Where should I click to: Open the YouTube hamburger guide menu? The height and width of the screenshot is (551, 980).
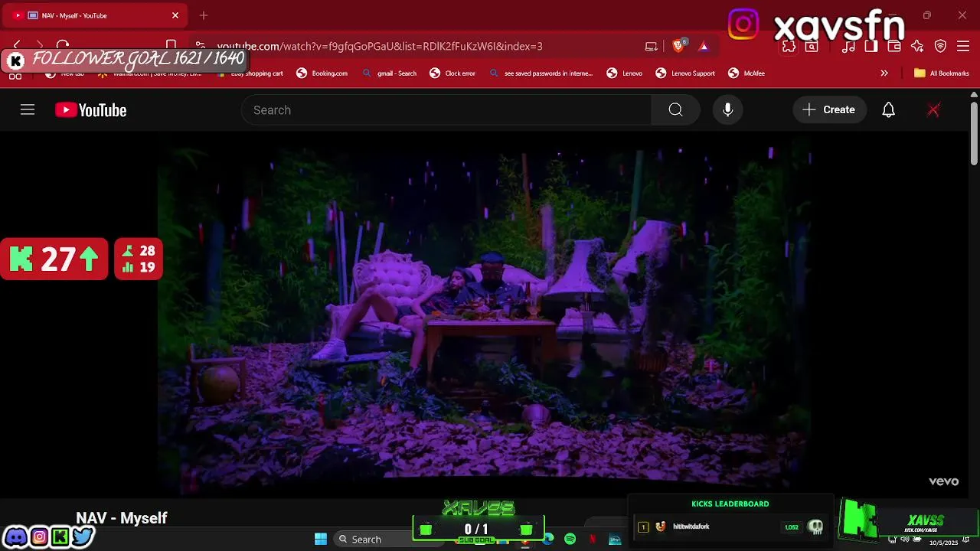[28, 110]
